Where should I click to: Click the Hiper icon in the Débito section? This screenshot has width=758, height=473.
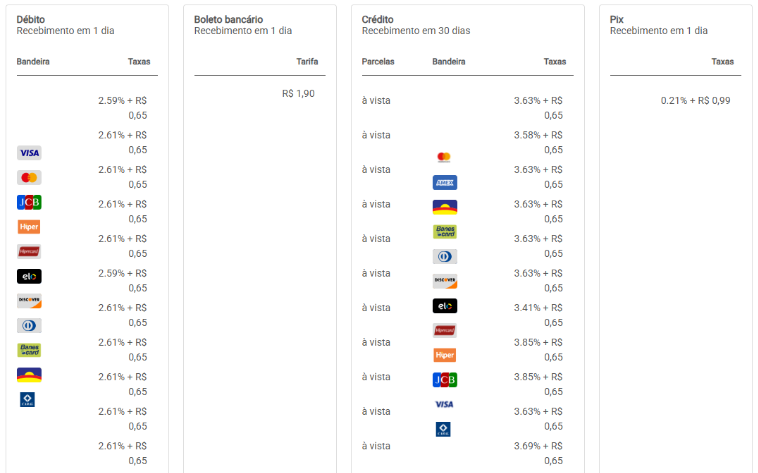(x=29, y=227)
